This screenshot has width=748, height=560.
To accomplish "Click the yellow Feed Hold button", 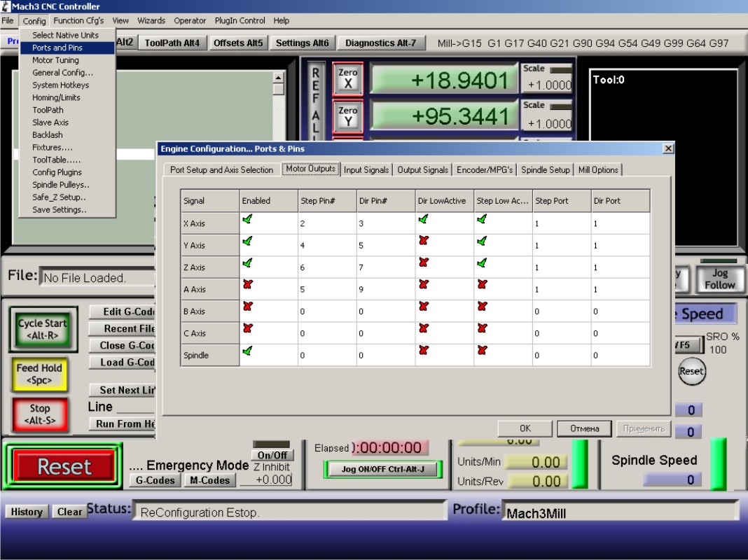I will [39, 374].
